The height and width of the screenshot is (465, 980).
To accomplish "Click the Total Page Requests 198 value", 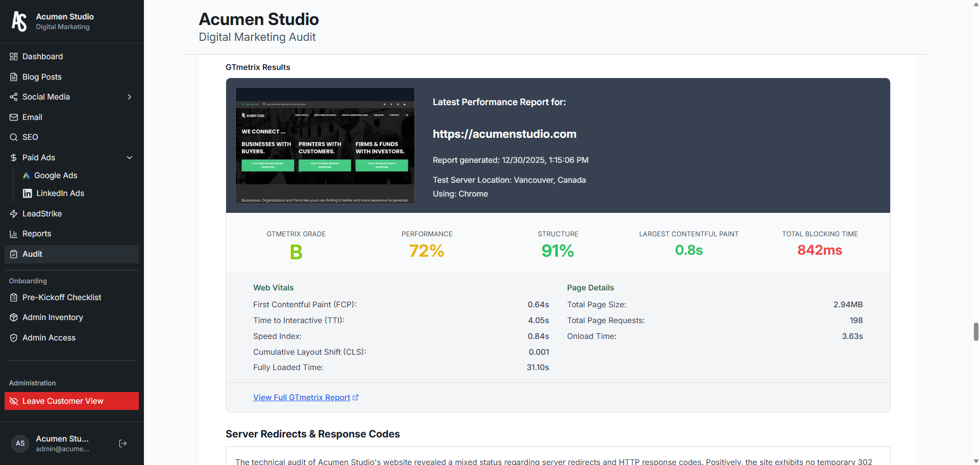I will (856, 321).
